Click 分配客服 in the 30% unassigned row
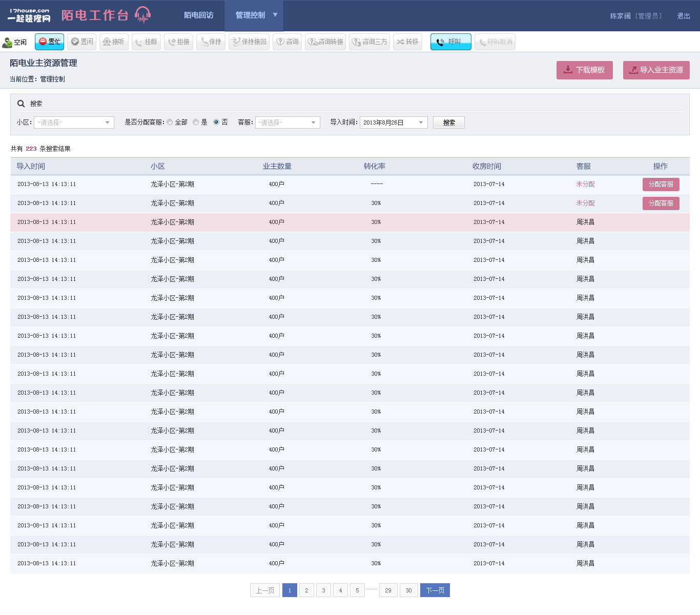Screen dimensions: 700x615 (661, 203)
